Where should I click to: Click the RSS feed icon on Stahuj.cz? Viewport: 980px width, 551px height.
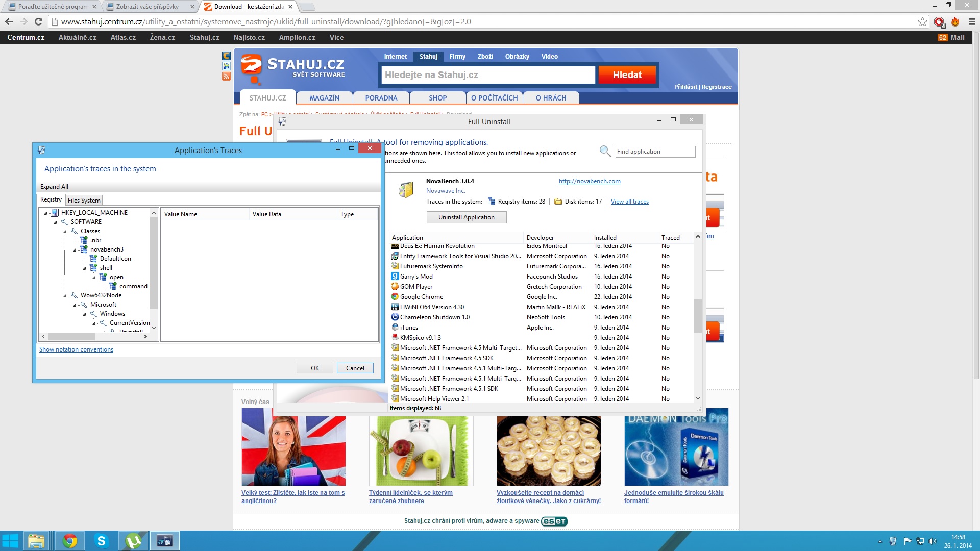coord(226,77)
